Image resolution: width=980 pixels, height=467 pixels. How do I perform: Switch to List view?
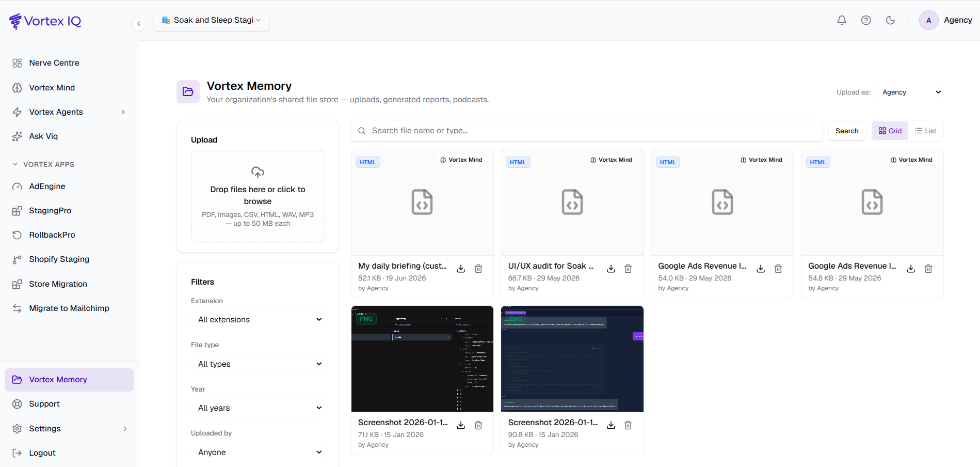pos(926,131)
